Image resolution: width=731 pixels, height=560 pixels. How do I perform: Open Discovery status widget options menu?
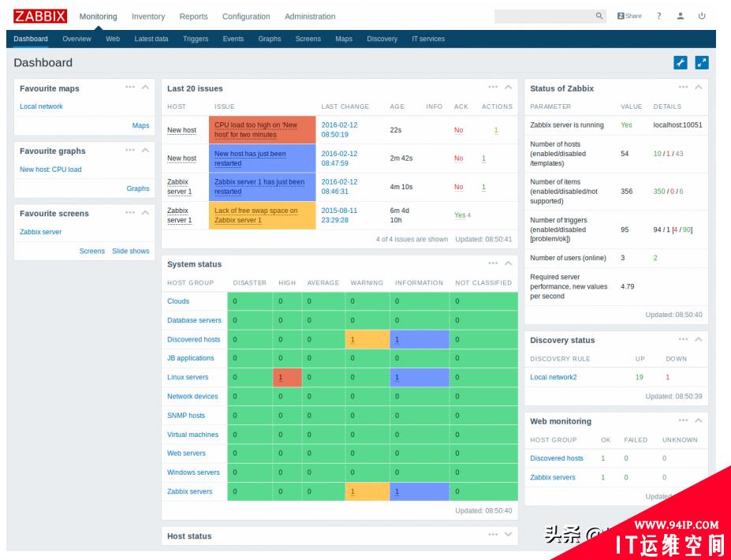click(683, 339)
